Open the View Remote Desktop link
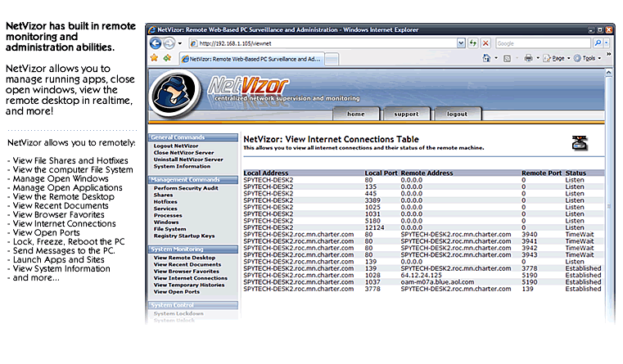The width and height of the screenshot is (623, 364). coord(184,258)
